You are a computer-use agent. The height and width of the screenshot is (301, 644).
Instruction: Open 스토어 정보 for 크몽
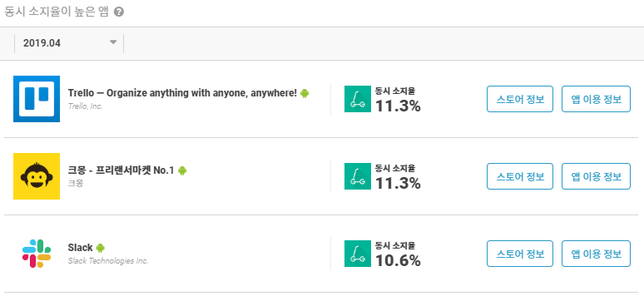(520, 176)
